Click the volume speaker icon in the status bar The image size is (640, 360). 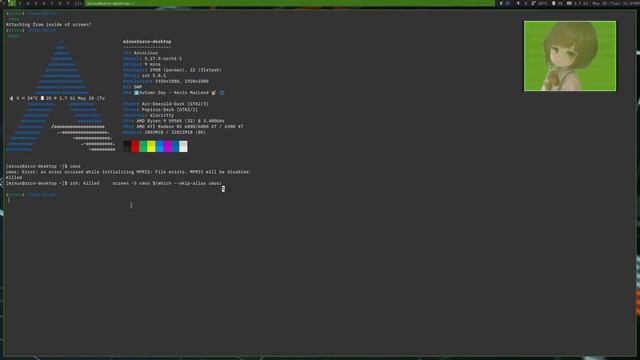tap(518, 3)
